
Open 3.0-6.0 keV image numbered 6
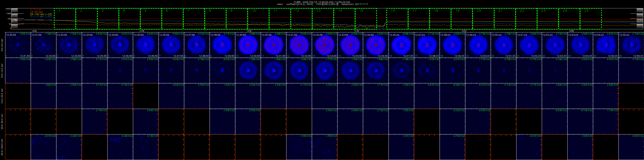click(x=145, y=45)
